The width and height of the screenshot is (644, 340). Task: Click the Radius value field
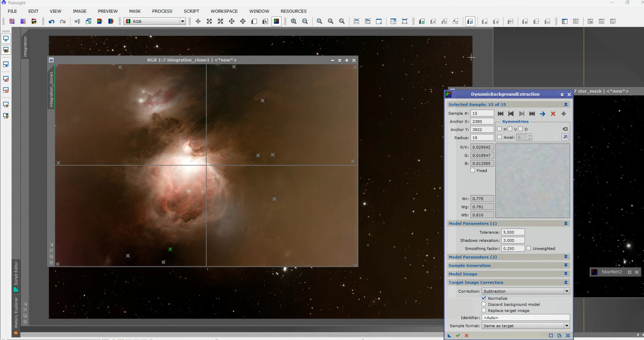(482, 137)
